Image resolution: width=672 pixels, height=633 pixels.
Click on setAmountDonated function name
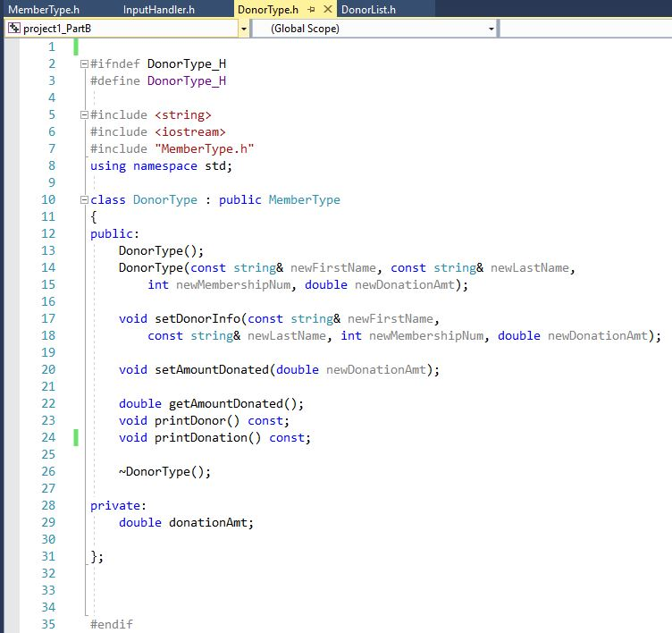212,369
